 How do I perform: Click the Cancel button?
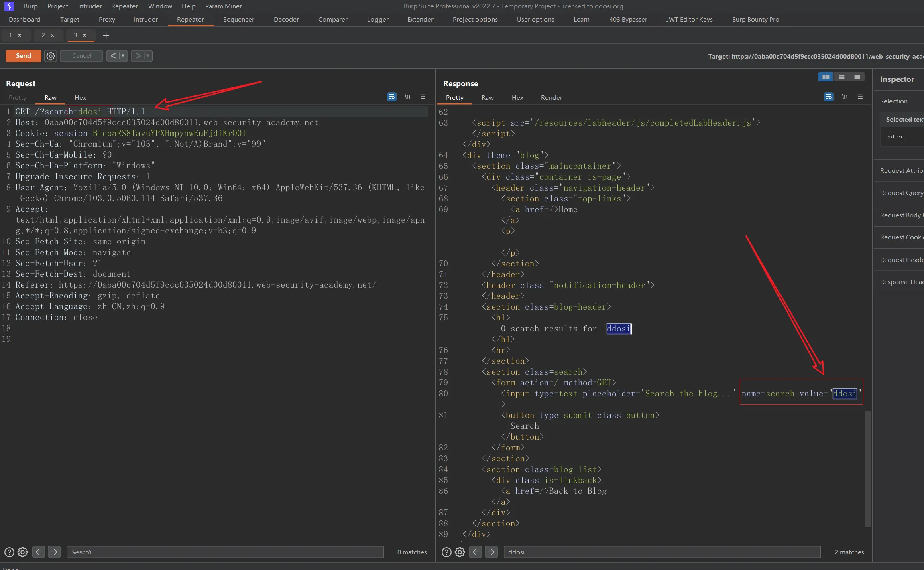81,56
